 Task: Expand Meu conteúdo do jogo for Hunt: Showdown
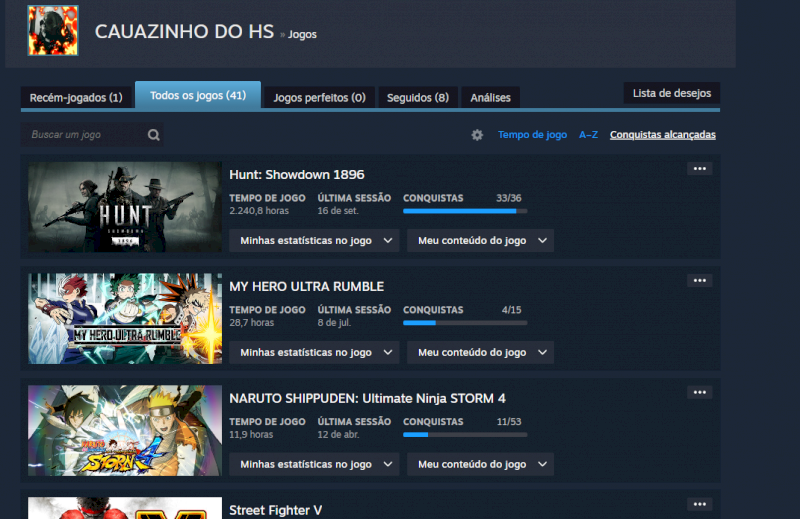pyautogui.click(x=481, y=240)
